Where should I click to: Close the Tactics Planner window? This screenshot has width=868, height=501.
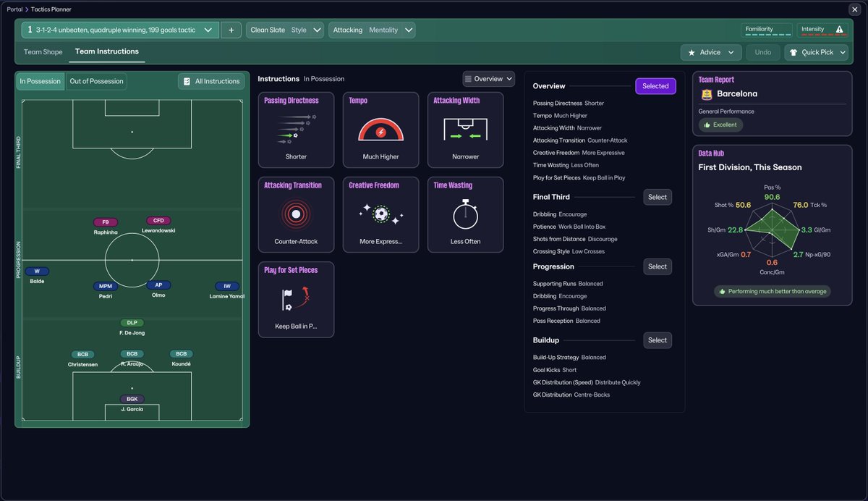point(854,9)
